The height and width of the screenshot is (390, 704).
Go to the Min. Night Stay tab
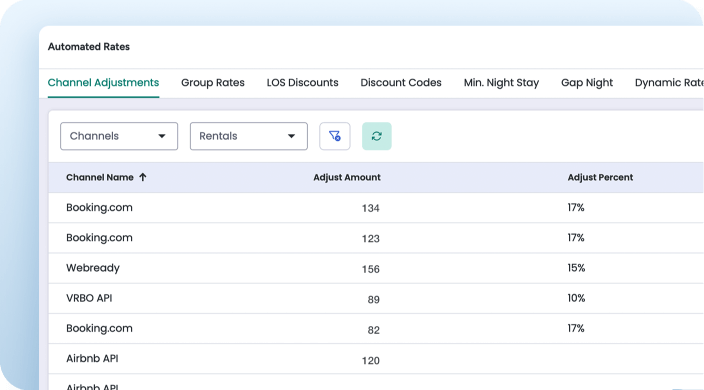501,83
